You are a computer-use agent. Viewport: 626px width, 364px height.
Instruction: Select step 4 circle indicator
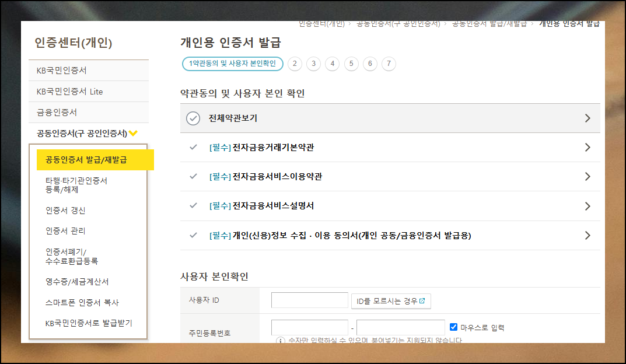pyautogui.click(x=332, y=64)
